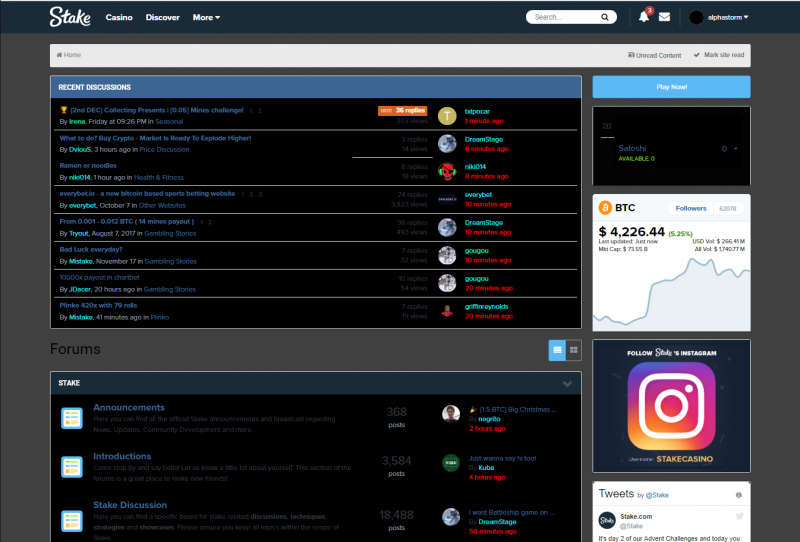Open 'What to do? Buy Crypto' topic
This screenshot has width=800, height=542.
[x=155, y=138]
